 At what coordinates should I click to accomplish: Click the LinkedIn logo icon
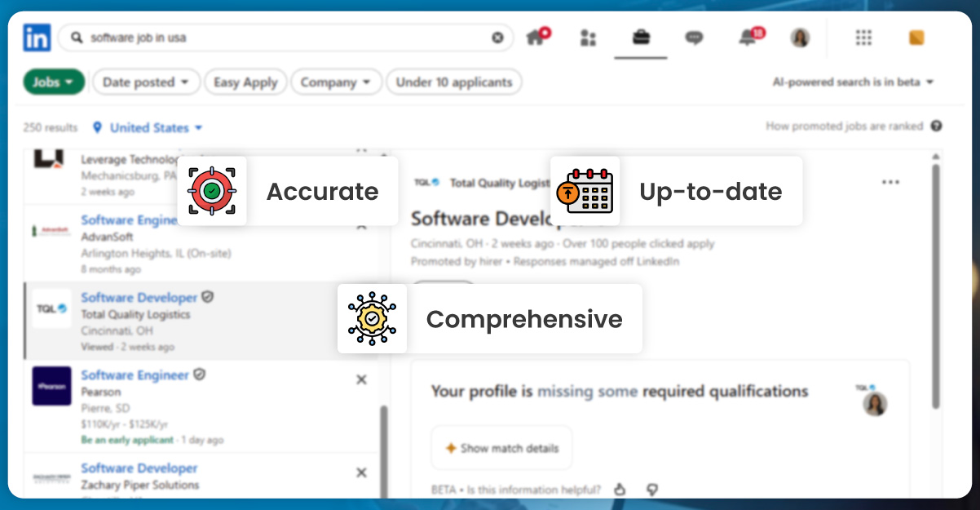37,38
